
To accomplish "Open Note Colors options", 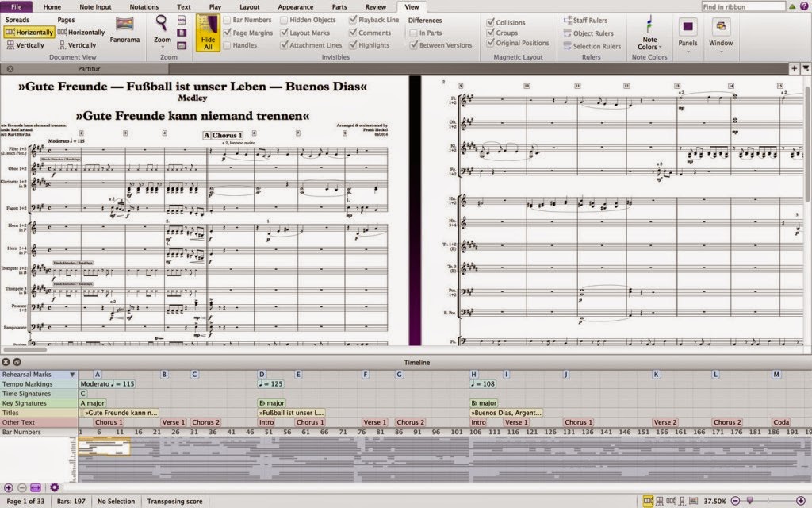I will (649, 32).
